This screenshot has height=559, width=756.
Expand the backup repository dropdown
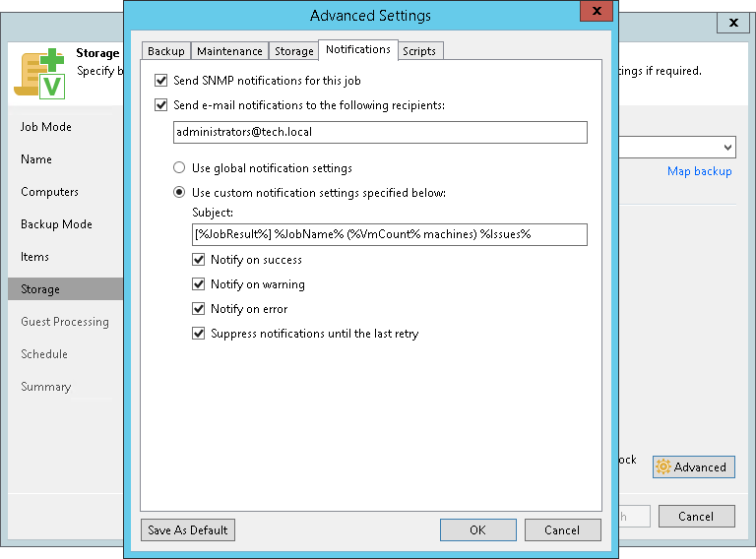(x=727, y=148)
